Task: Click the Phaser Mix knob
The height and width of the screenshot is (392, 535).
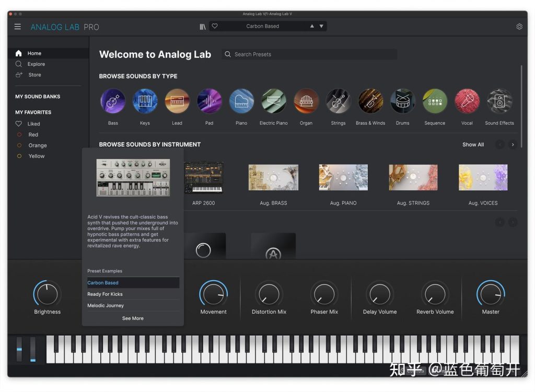Action: 324,294
